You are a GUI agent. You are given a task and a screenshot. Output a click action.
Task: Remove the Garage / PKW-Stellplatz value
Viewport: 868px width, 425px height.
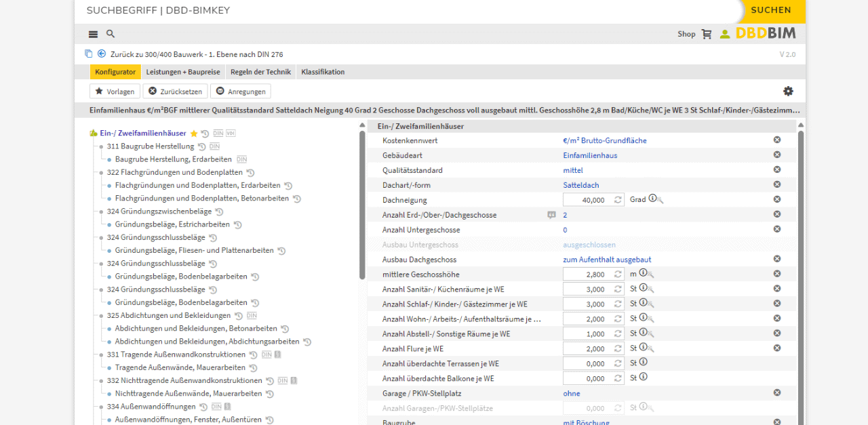777,392
